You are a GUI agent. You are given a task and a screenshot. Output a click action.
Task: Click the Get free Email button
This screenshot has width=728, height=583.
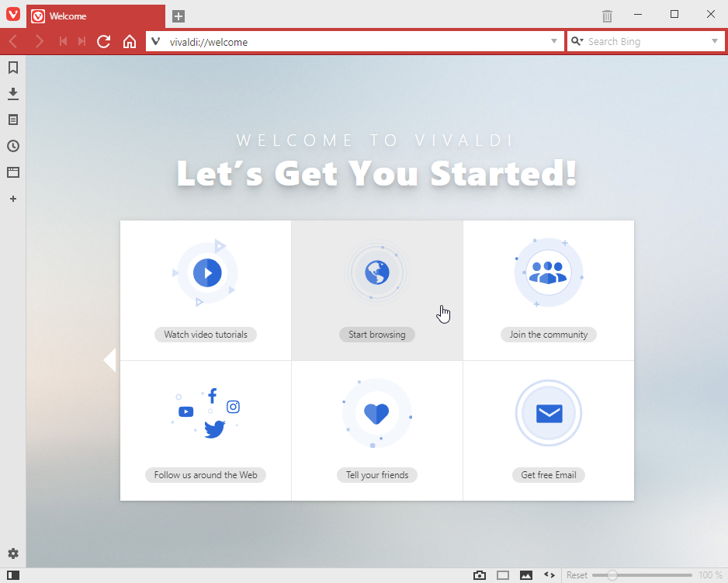[x=548, y=475]
